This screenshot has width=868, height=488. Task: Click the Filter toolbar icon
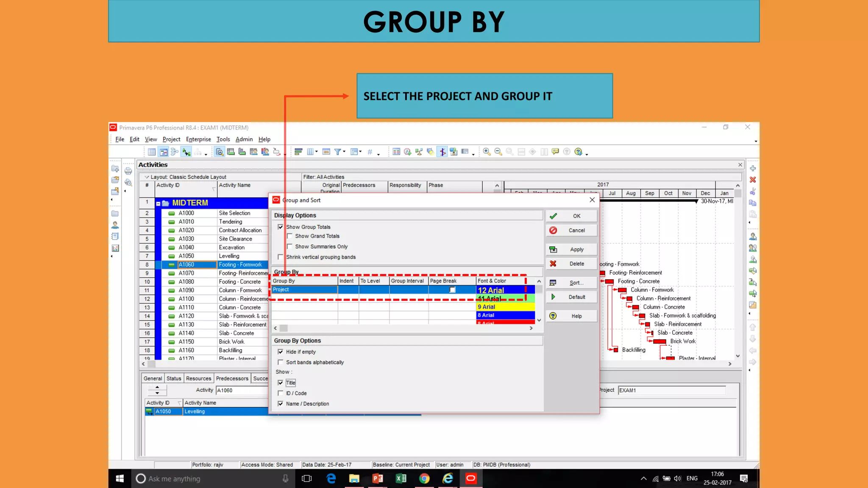[x=338, y=152]
